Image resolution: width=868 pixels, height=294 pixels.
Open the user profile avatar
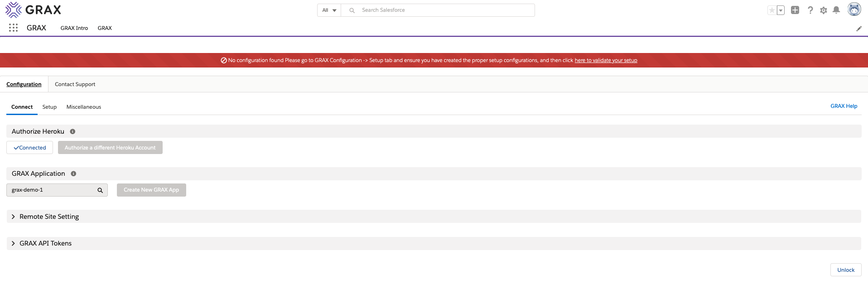[854, 10]
